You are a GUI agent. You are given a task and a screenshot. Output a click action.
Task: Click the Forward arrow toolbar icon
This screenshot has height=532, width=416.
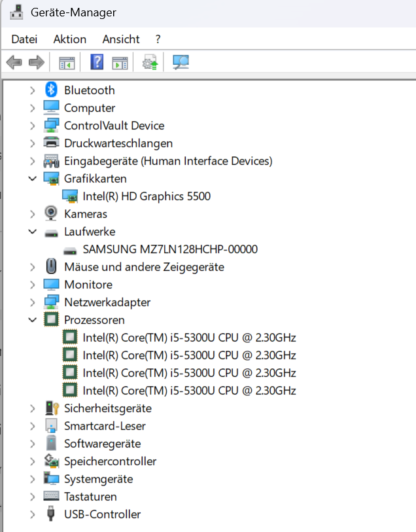pyautogui.click(x=37, y=62)
